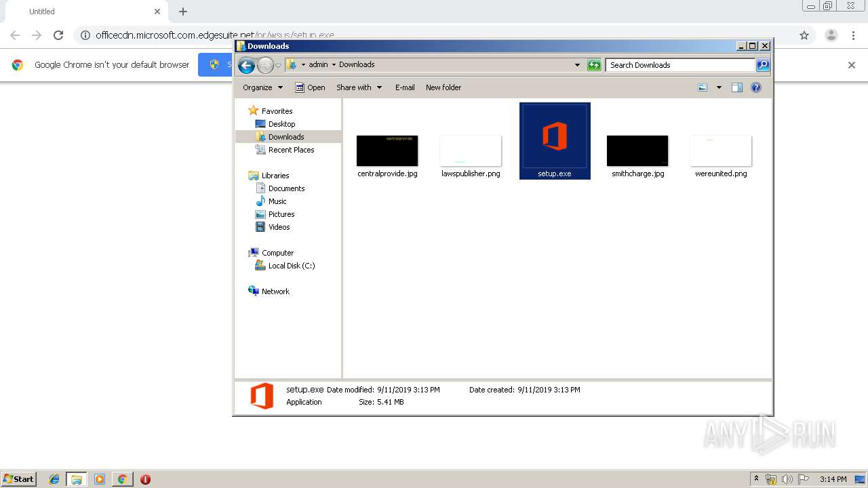Select Libraries in the navigation pane
The width and height of the screenshot is (868, 488).
pyautogui.click(x=269, y=176)
